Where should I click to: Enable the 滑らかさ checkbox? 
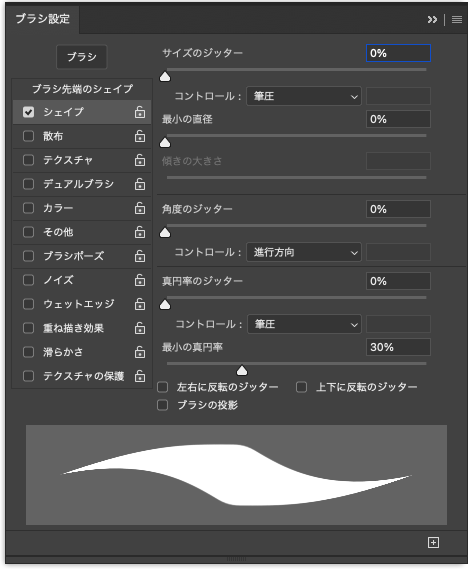[28, 352]
